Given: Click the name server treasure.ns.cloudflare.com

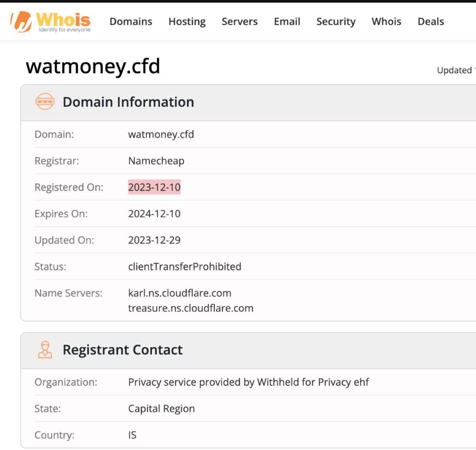Looking at the screenshot, I should 191,308.
